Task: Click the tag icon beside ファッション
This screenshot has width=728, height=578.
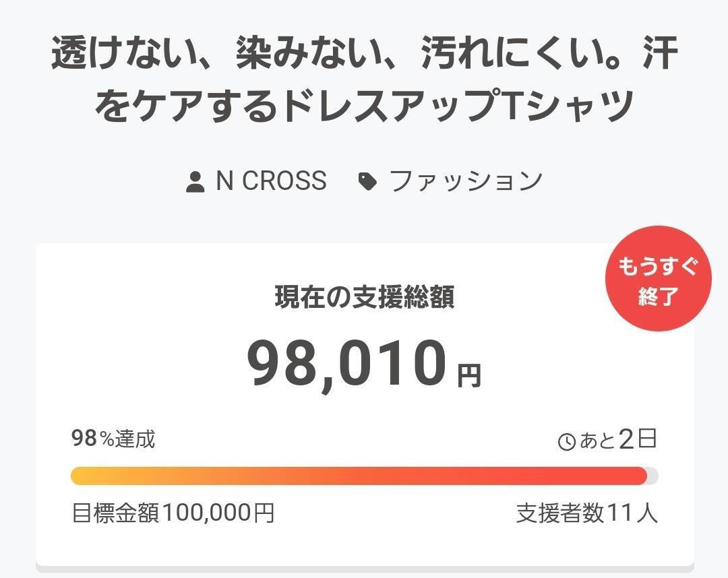Action: click(x=367, y=181)
